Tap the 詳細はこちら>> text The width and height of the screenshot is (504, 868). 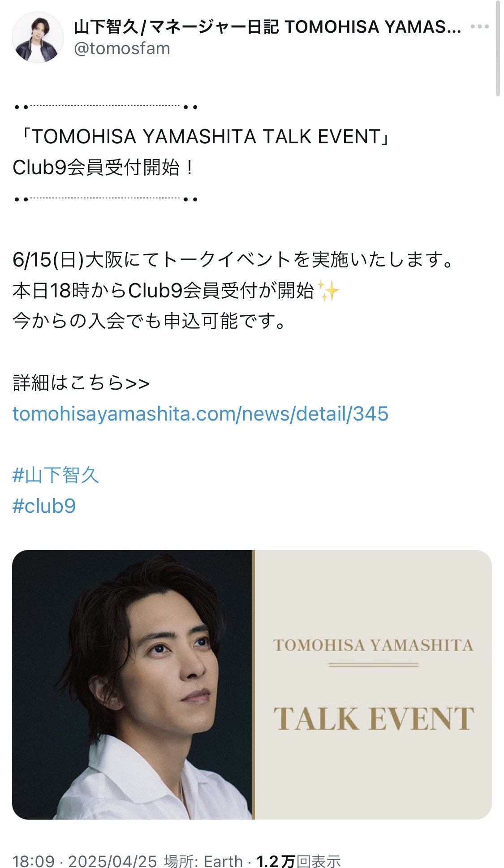81,383
